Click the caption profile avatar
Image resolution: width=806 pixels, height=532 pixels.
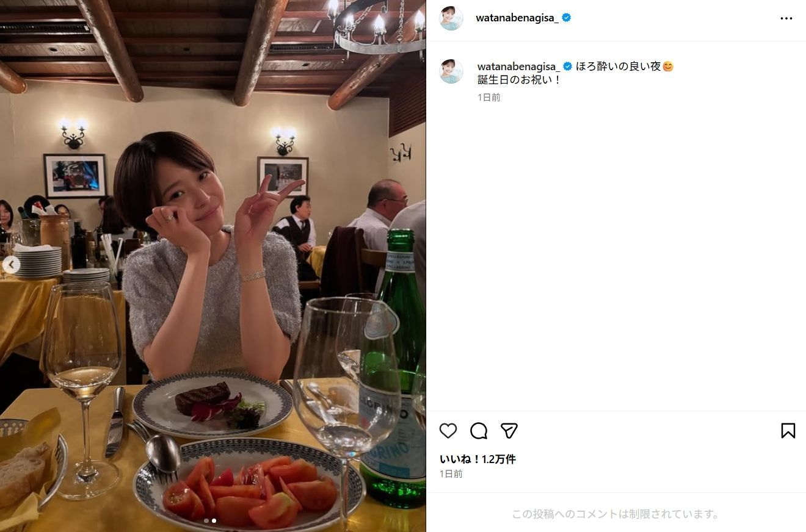pyautogui.click(x=451, y=71)
